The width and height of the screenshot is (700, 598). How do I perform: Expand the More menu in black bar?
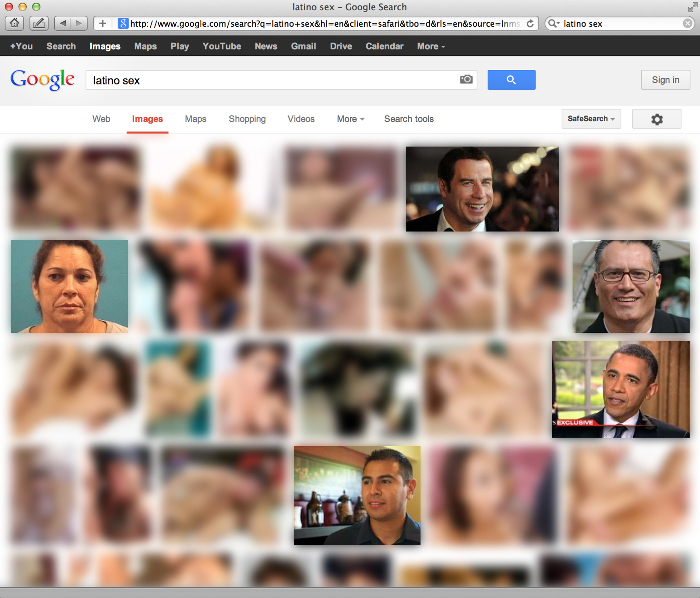coord(430,46)
